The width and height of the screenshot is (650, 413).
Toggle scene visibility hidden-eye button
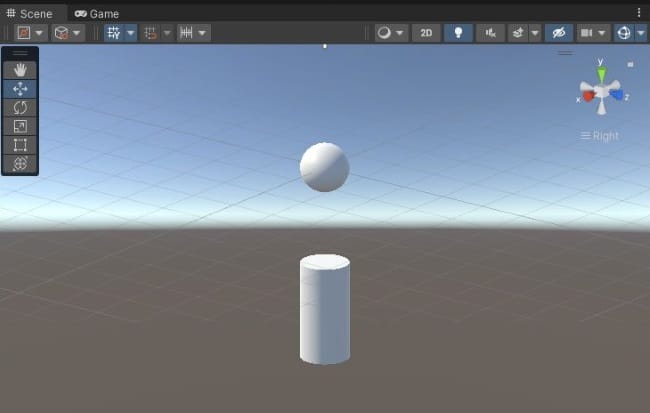tap(559, 33)
